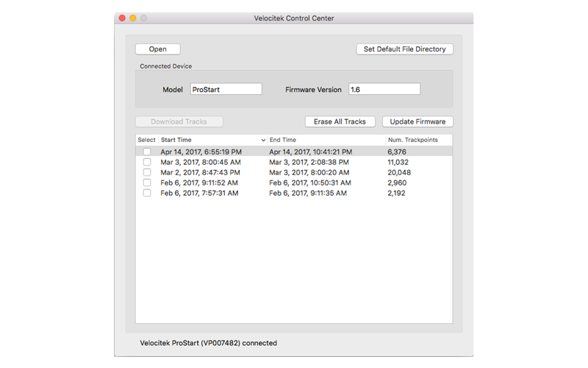Click trackpoints value 11,032

(398, 162)
